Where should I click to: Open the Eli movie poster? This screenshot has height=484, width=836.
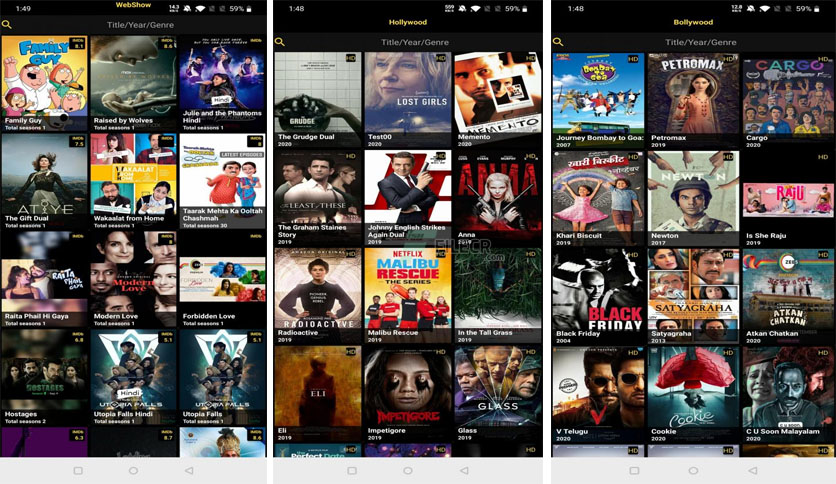pyautogui.click(x=318, y=393)
